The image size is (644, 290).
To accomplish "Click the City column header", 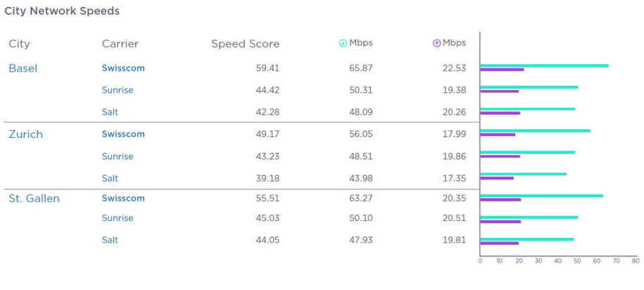I will click(19, 44).
